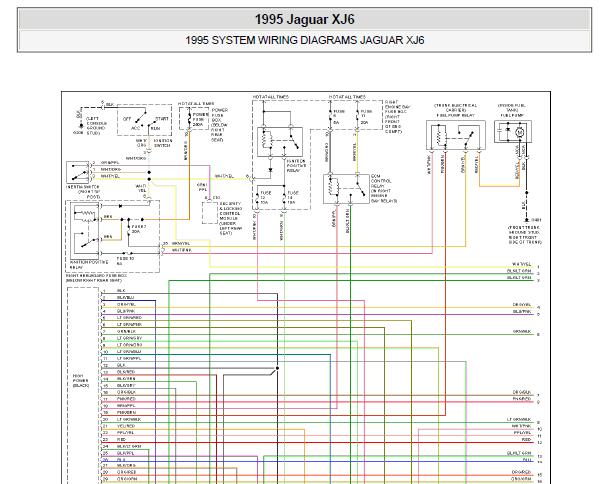Screen dimensions: 603x484
Task: Click right-side "PPL/YEL" wire label at terminal 11
Action: (x=522, y=433)
